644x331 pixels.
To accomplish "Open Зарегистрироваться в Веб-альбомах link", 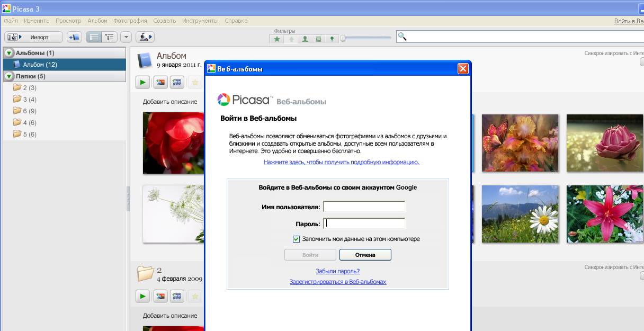I will pyautogui.click(x=338, y=282).
